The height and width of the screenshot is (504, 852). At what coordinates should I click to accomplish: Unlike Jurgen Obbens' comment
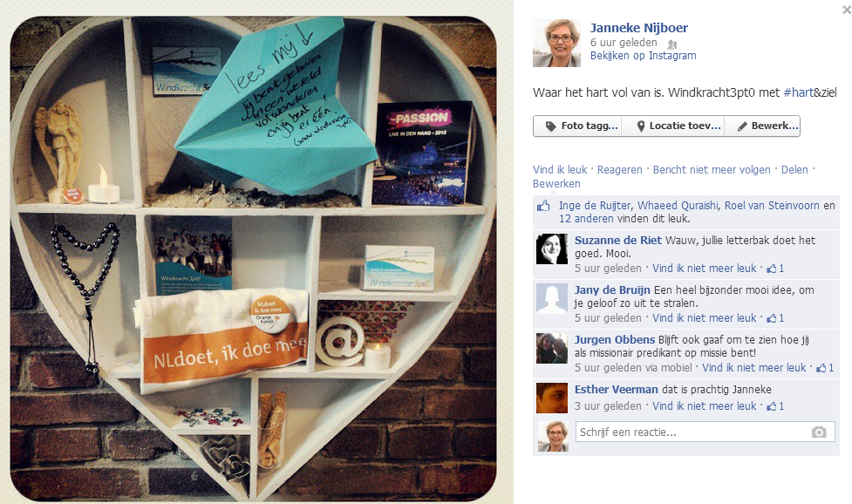coord(753,368)
